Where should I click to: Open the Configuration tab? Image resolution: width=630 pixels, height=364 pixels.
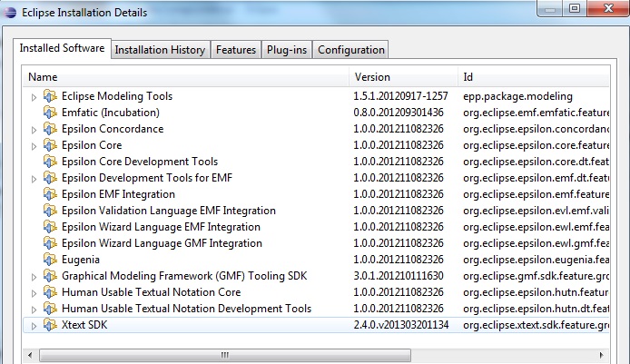[x=350, y=50]
